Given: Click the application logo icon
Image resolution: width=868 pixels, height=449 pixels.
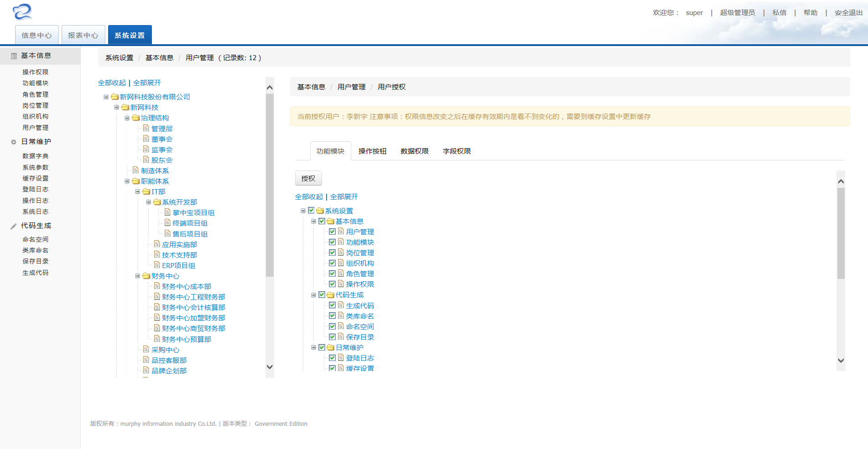Looking at the screenshot, I should click(x=22, y=12).
